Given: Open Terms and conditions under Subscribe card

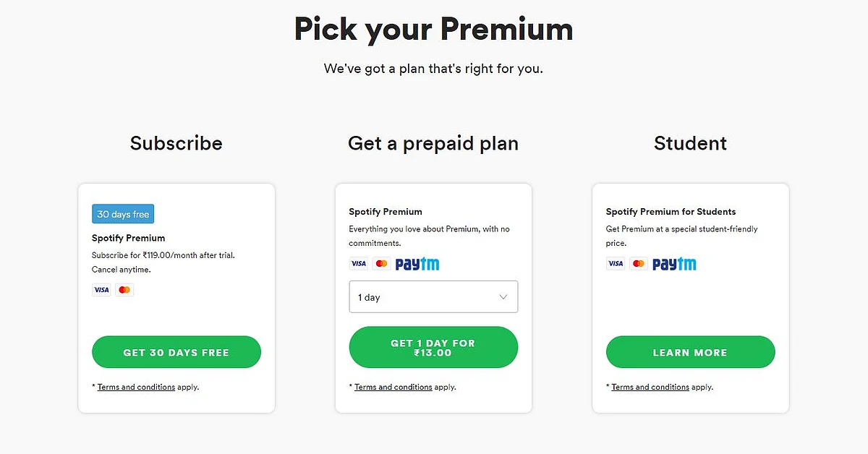Looking at the screenshot, I should tap(136, 387).
